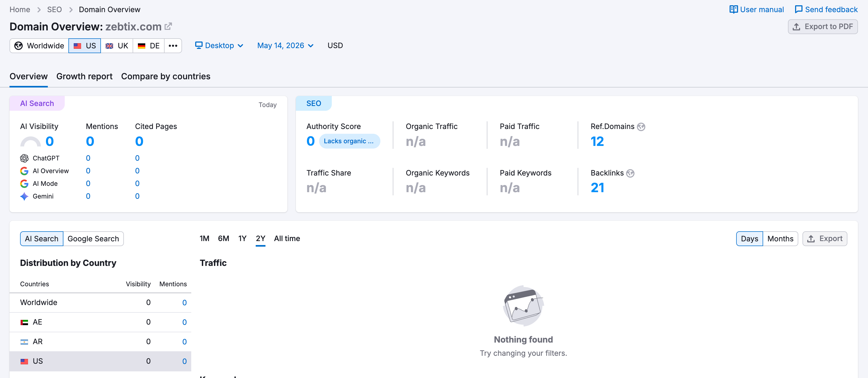The image size is (868, 378).
Task: Click the AR flag in country table
Action: (24, 342)
